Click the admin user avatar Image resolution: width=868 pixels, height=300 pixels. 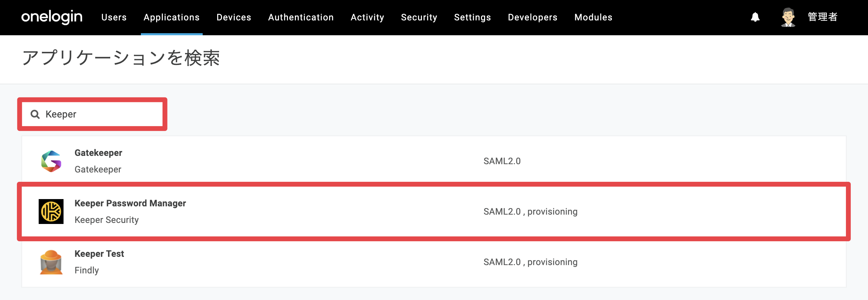(788, 17)
